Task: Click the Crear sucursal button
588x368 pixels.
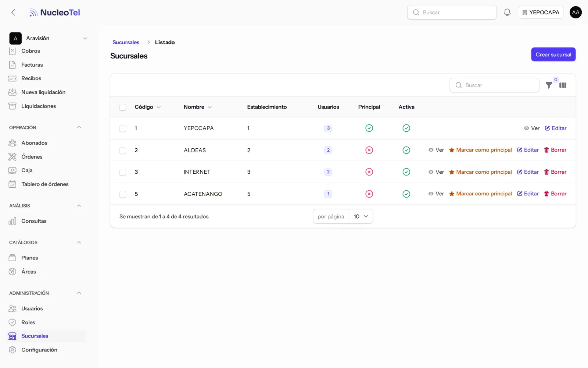Action: pyautogui.click(x=553, y=54)
